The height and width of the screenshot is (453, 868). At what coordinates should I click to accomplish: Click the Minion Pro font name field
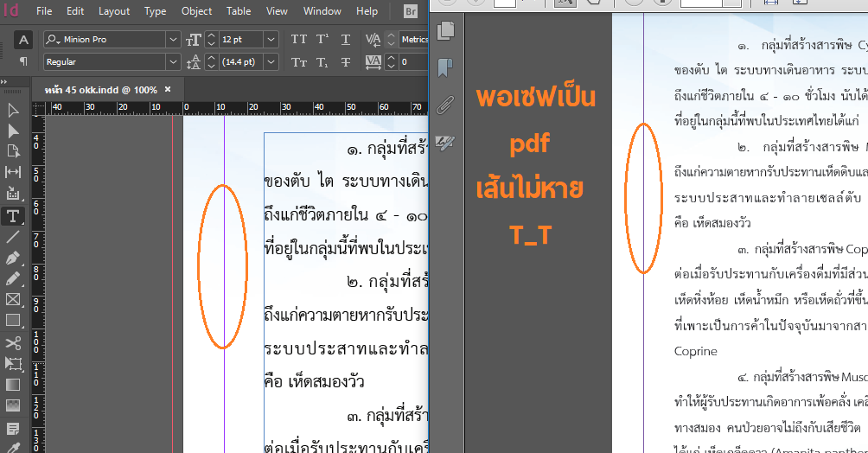tap(105, 39)
